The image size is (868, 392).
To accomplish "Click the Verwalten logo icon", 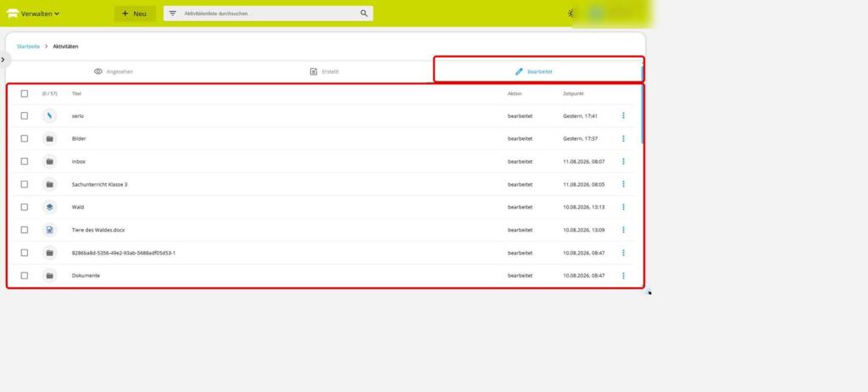I will click(x=12, y=14).
